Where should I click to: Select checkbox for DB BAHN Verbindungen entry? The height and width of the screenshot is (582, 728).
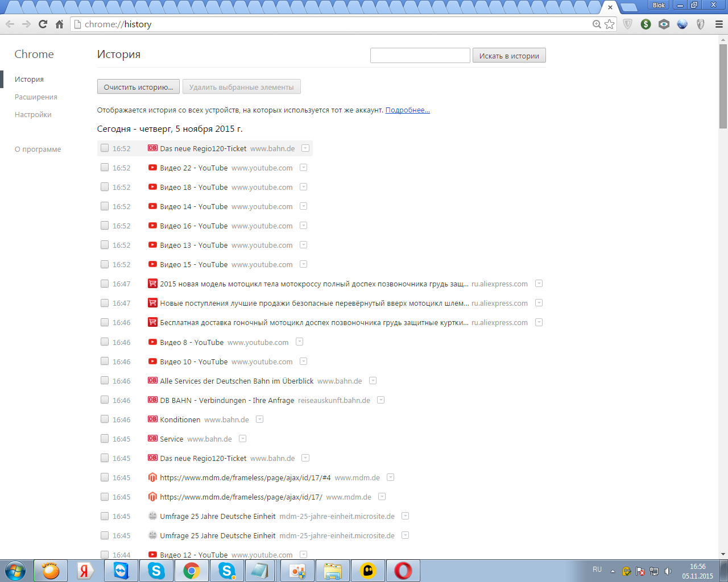[105, 400]
